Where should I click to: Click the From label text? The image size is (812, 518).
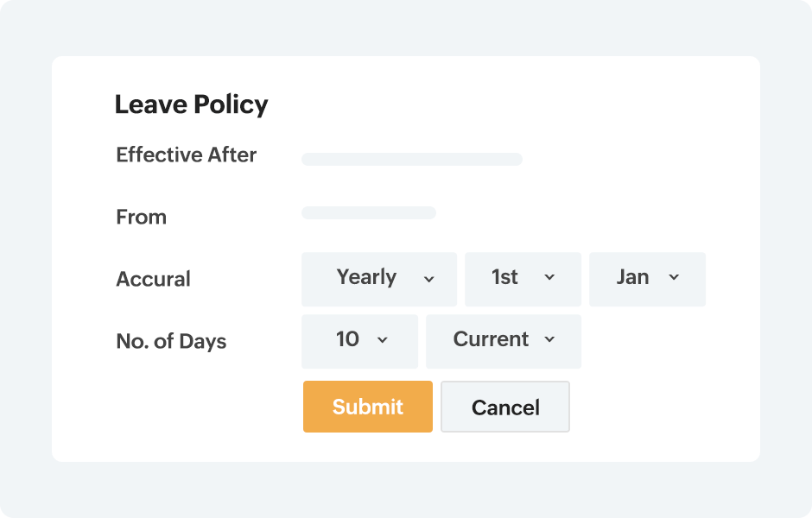[x=141, y=218]
